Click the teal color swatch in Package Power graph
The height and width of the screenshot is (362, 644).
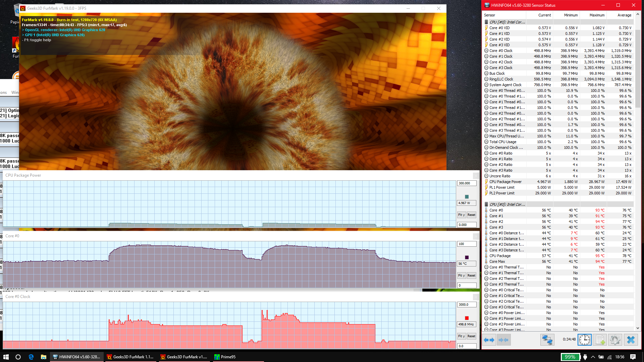(x=467, y=197)
